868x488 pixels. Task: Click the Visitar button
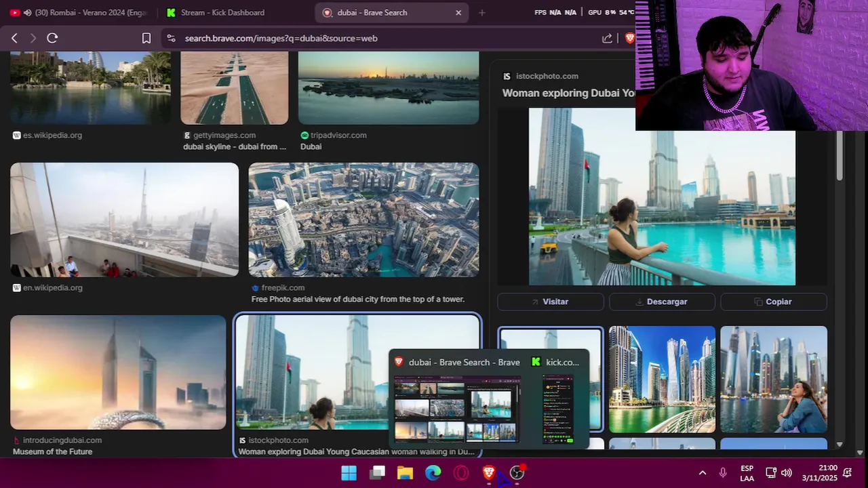click(x=550, y=302)
